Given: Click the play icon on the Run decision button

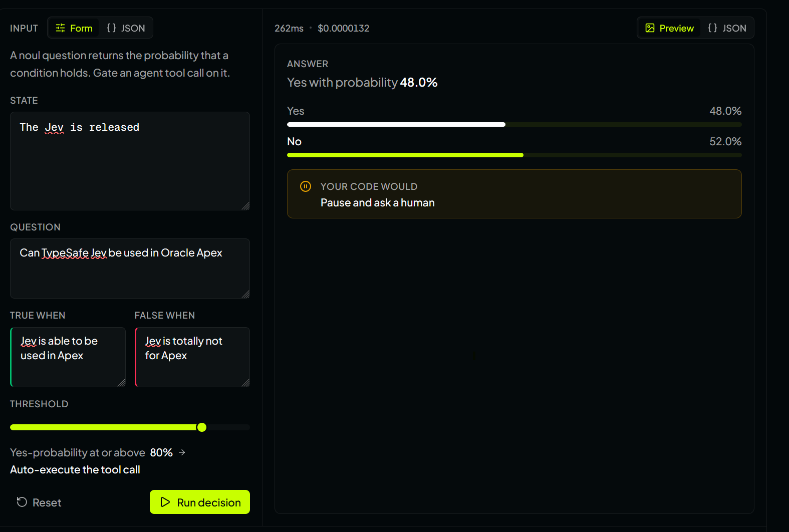Looking at the screenshot, I should 165,502.
